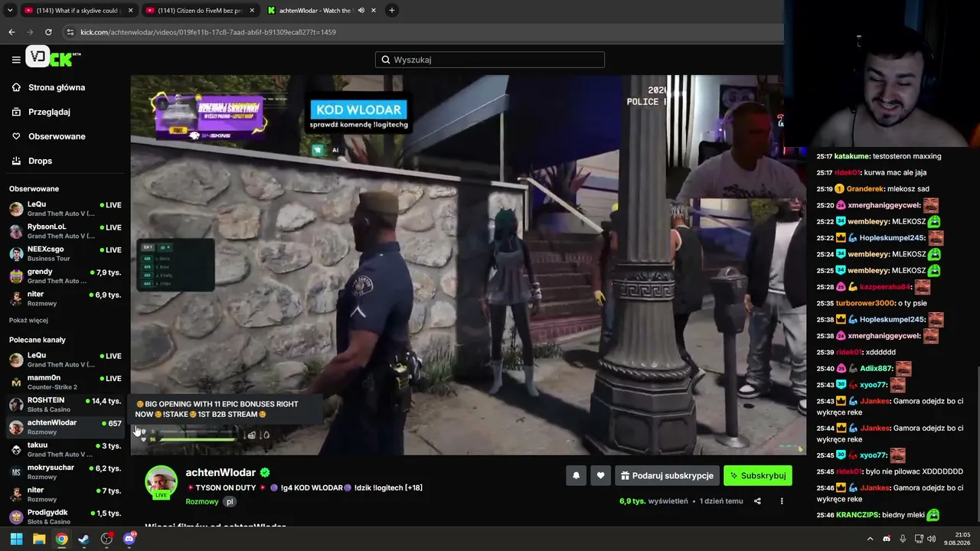Click the Chrome taskbar icon
Image resolution: width=980 pixels, height=551 pixels.
point(61,539)
